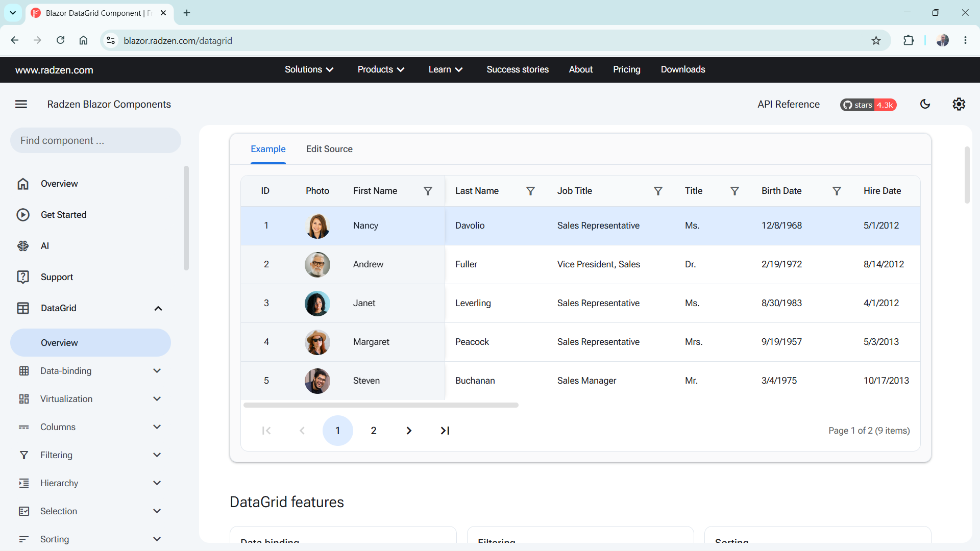Navigate back in the browser
The image size is (980, 551).
15,40
